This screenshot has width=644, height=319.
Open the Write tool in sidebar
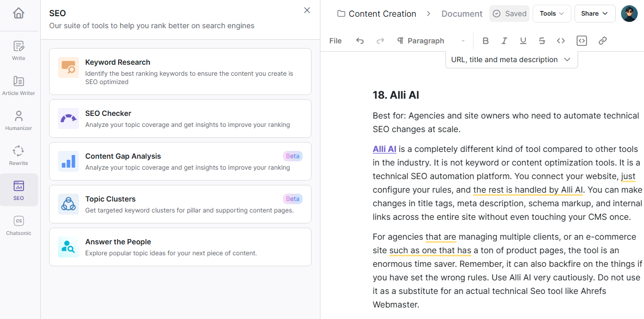pos(19,51)
